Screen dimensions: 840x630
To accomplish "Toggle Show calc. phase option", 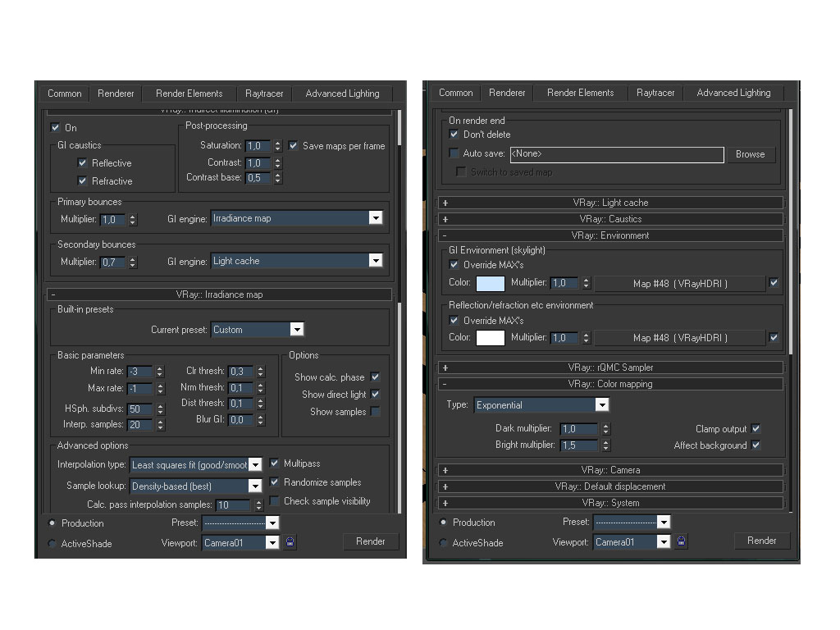I will coord(375,377).
